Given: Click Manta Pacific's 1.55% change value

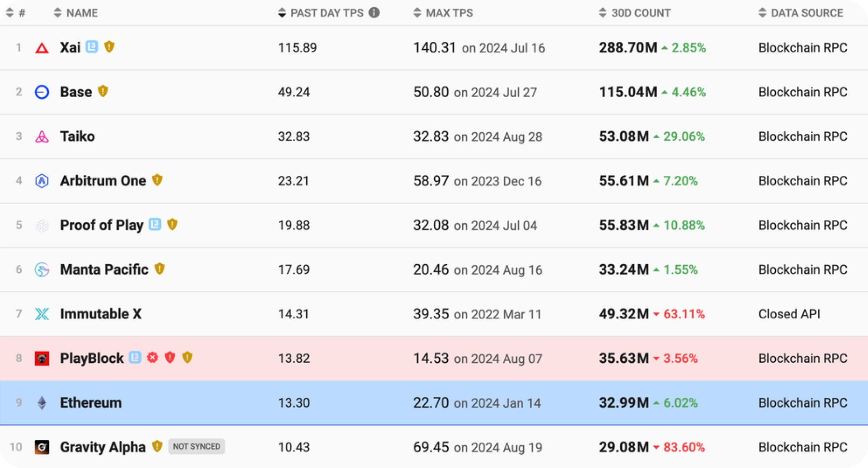Looking at the screenshot, I should click(x=680, y=269).
